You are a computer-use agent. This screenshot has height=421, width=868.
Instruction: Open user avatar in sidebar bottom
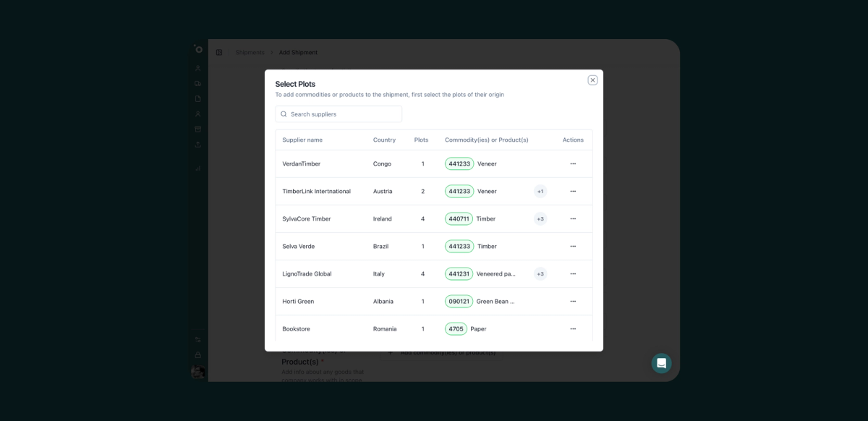click(197, 372)
